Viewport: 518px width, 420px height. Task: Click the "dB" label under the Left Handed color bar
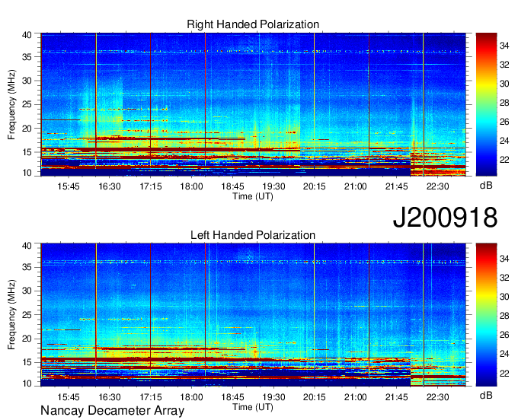(486, 395)
